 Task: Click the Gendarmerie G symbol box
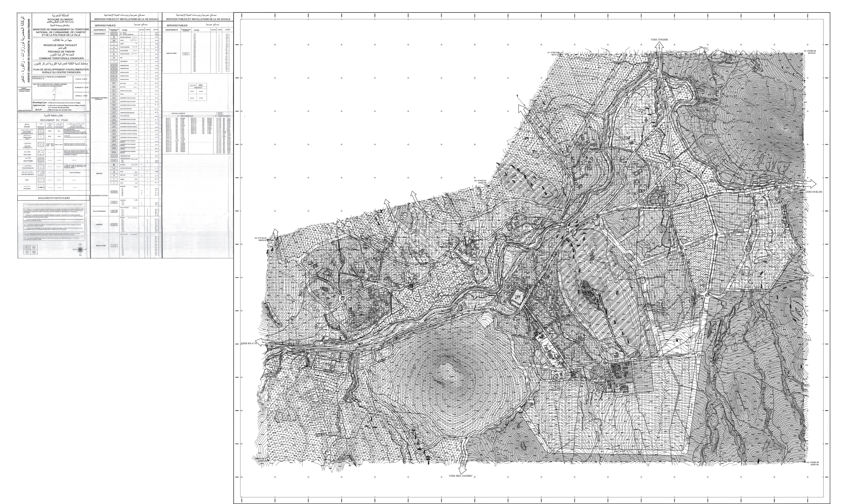(114, 61)
